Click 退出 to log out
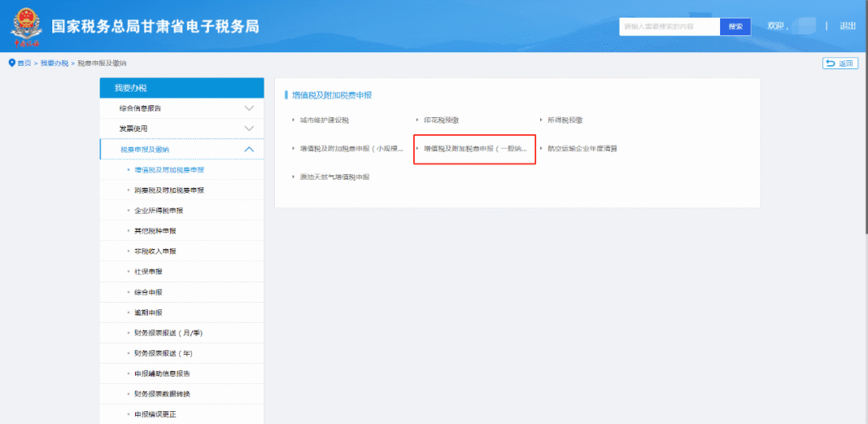 click(848, 26)
